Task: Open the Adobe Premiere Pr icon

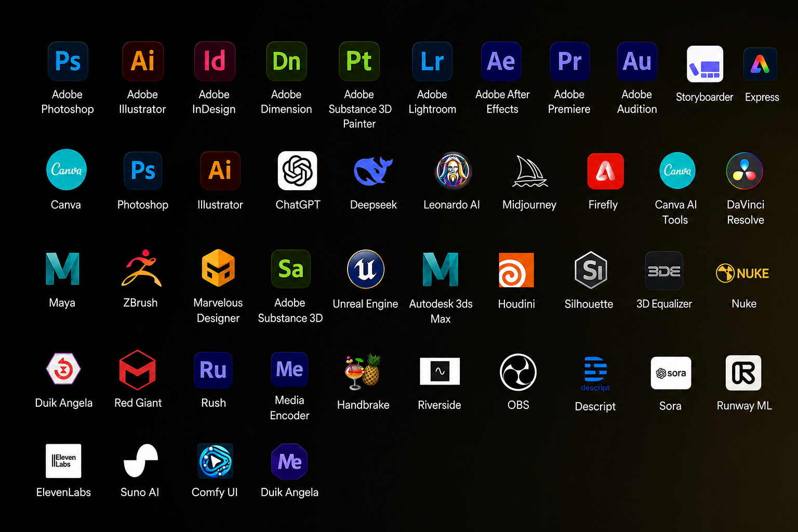Action: (x=570, y=61)
